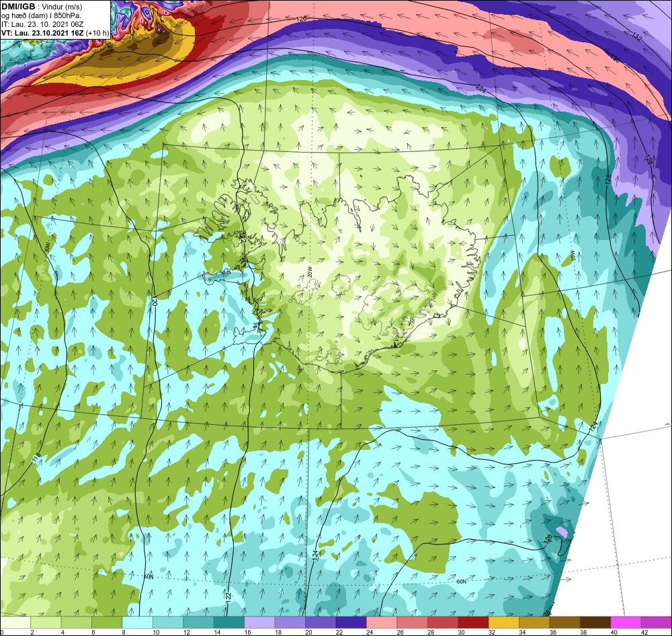The image size is (672, 636).
Task: Click the "30W" longitude label
Action: coord(46,246)
